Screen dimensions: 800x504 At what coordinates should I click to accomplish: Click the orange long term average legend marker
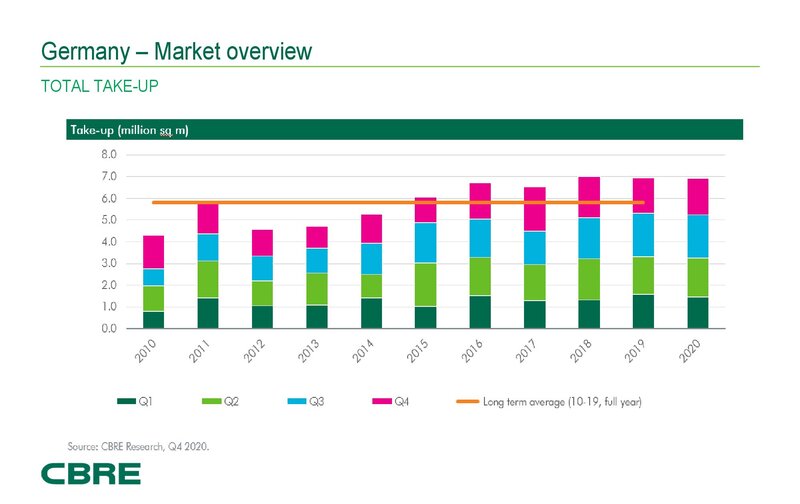point(466,402)
